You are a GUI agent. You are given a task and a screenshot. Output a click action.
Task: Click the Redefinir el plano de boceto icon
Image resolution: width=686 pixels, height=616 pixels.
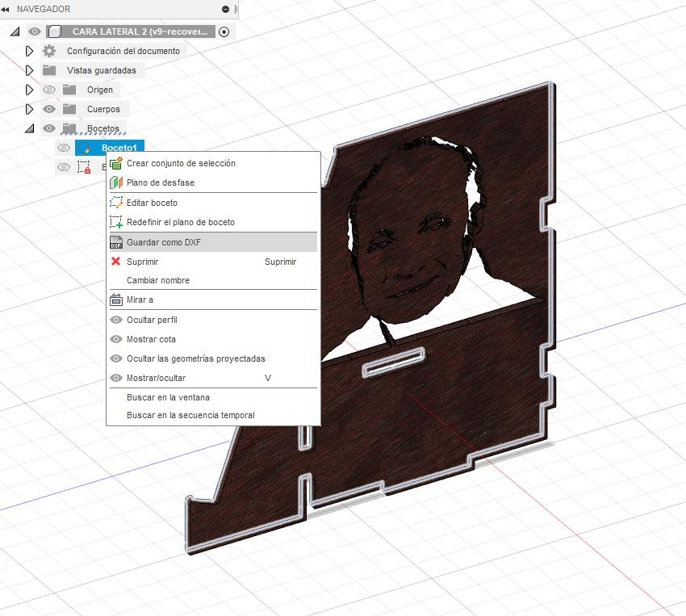click(116, 222)
